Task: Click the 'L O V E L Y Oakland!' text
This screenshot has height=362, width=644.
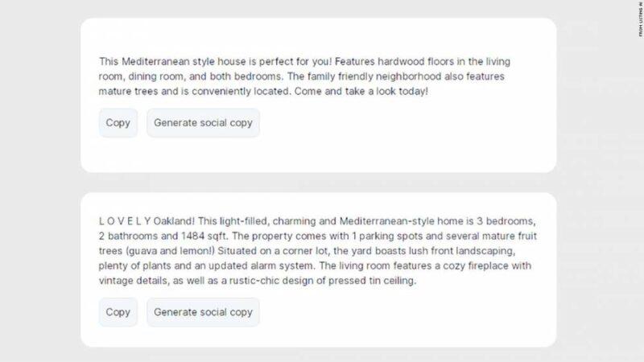Action: [144, 220]
